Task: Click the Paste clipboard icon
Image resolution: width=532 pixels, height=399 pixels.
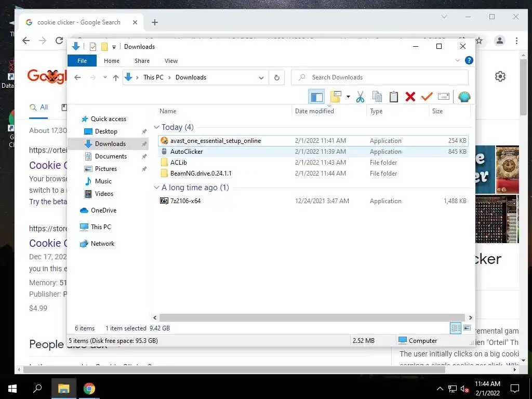Action: [x=394, y=97]
